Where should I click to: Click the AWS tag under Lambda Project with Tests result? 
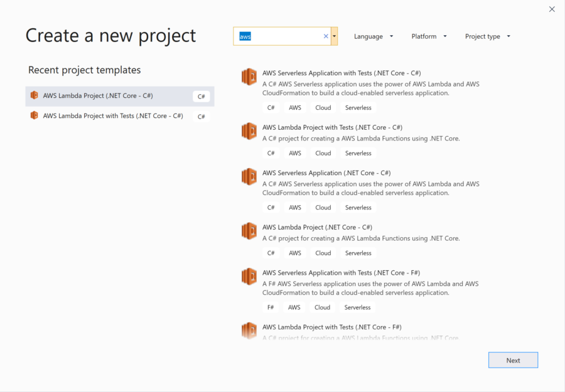coord(295,153)
